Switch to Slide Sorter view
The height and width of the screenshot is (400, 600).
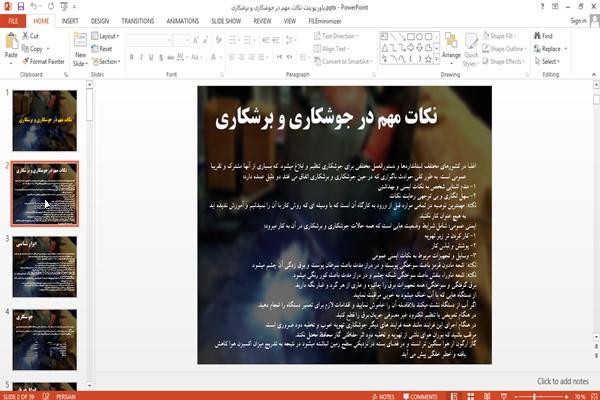click(471, 396)
